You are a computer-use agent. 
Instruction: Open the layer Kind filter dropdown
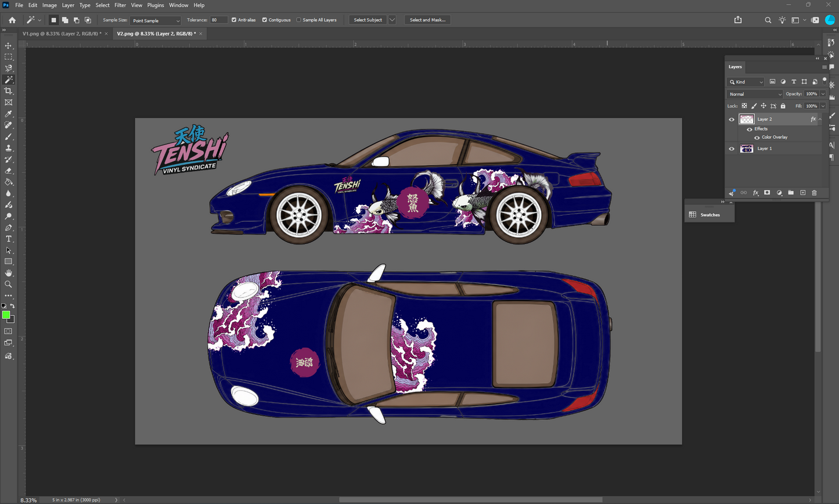click(746, 82)
